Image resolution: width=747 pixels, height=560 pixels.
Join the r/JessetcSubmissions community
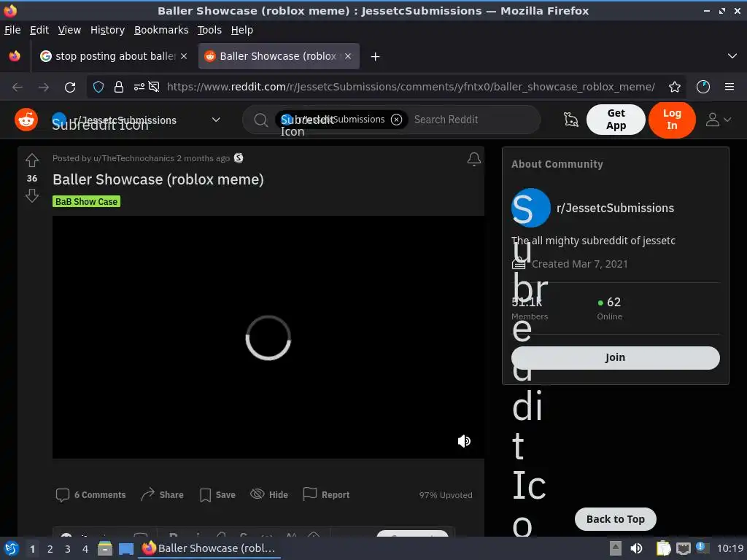tap(615, 357)
